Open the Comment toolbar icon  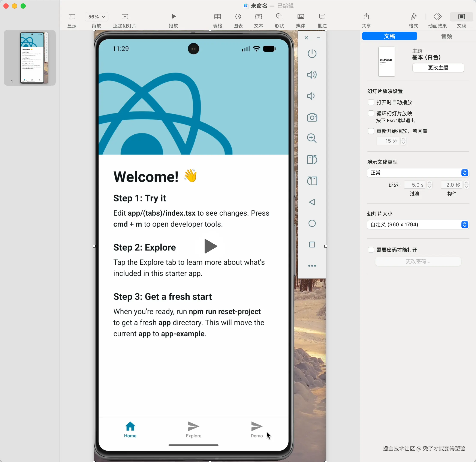point(322,16)
